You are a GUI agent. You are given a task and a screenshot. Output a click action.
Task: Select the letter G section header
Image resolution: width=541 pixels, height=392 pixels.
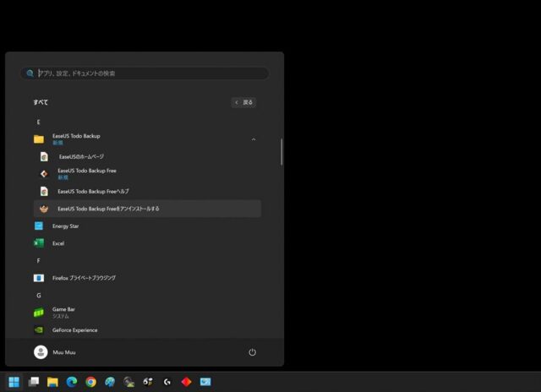(x=39, y=296)
